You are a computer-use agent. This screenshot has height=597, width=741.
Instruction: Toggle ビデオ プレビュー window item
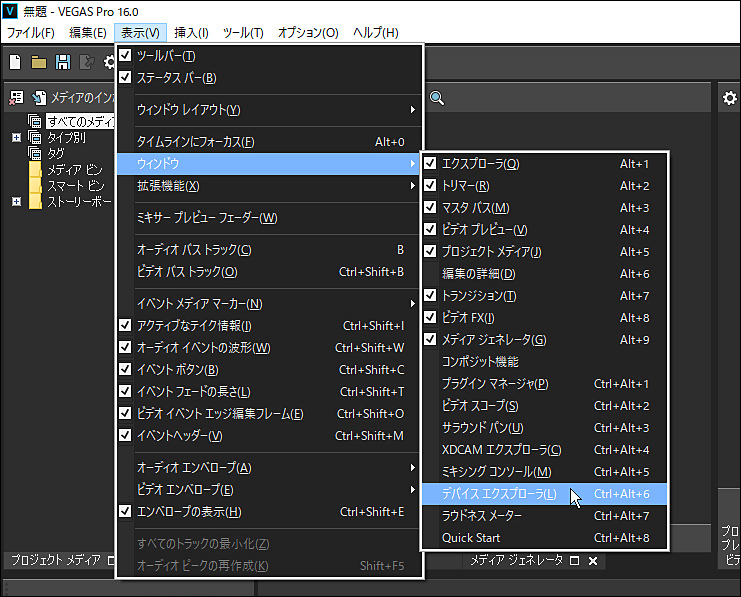tap(430, 229)
